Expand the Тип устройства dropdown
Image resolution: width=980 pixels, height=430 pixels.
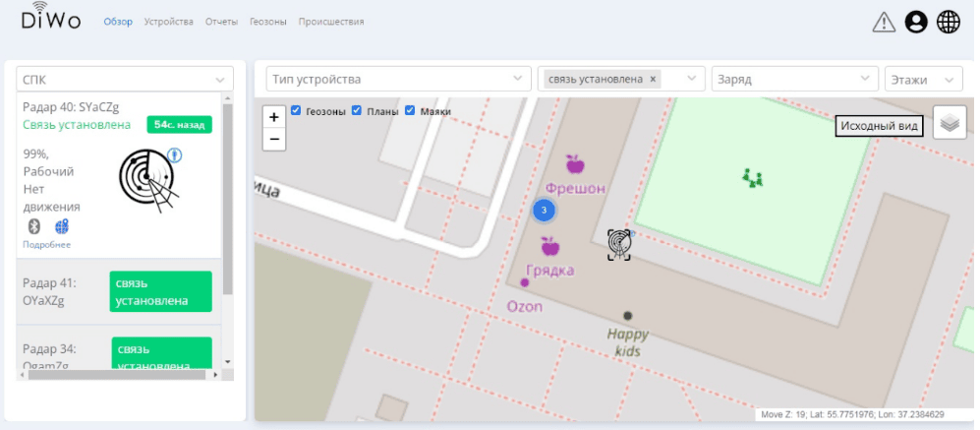(393, 79)
